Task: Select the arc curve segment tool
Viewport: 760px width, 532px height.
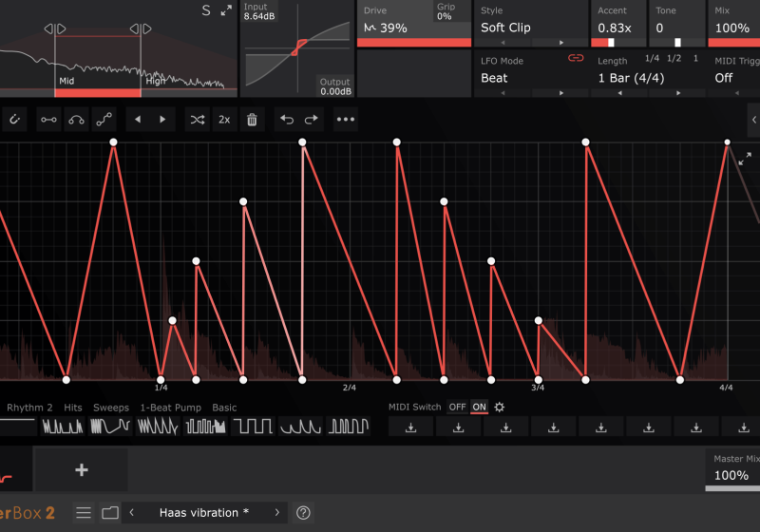Action: pyautogui.click(x=75, y=120)
